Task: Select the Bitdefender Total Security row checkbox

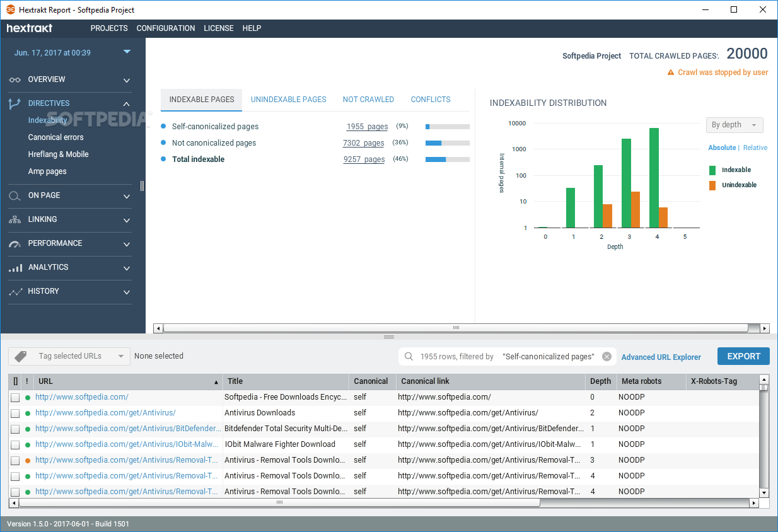Action: pyautogui.click(x=15, y=429)
